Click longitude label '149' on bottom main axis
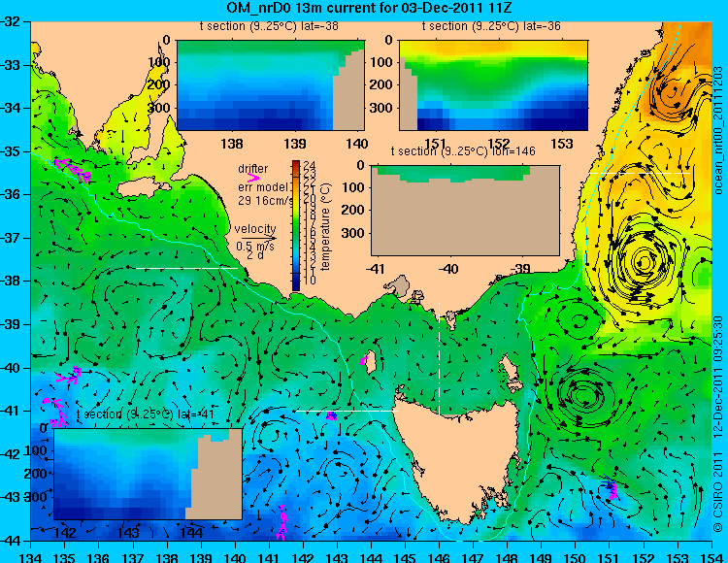The image size is (728, 563). click(542, 557)
